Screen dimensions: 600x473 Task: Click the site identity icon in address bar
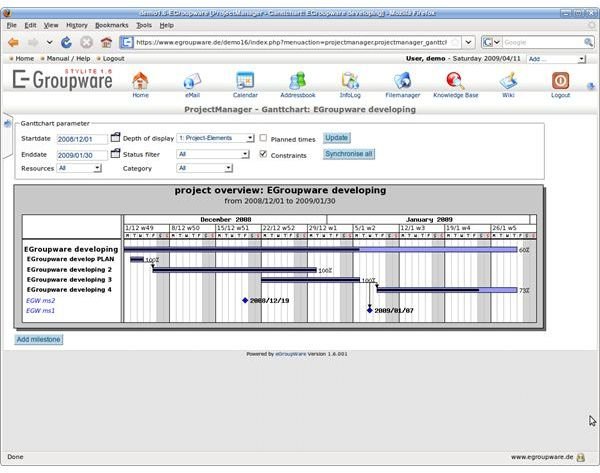(x=127, y=42)
